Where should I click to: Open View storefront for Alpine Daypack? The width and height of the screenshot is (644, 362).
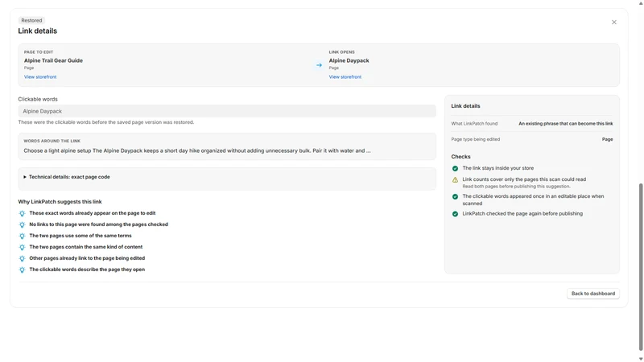[345, 76]
